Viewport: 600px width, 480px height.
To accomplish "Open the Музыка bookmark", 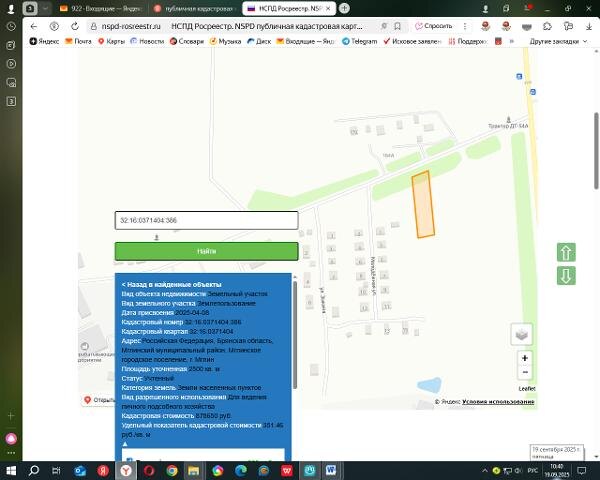I will (225, 41).
